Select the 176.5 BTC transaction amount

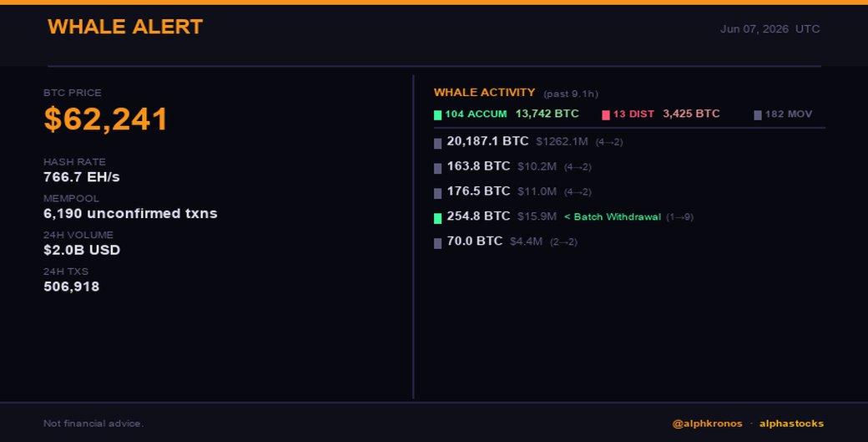[478, 191]
